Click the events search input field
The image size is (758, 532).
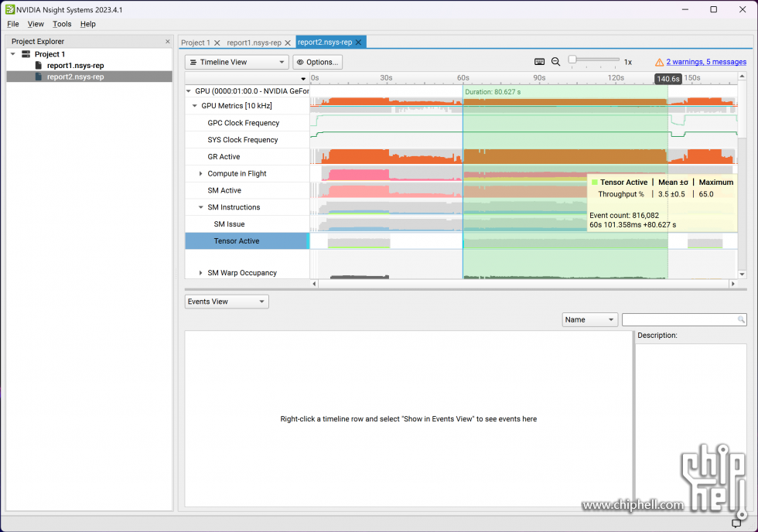(x=684, y=320)
